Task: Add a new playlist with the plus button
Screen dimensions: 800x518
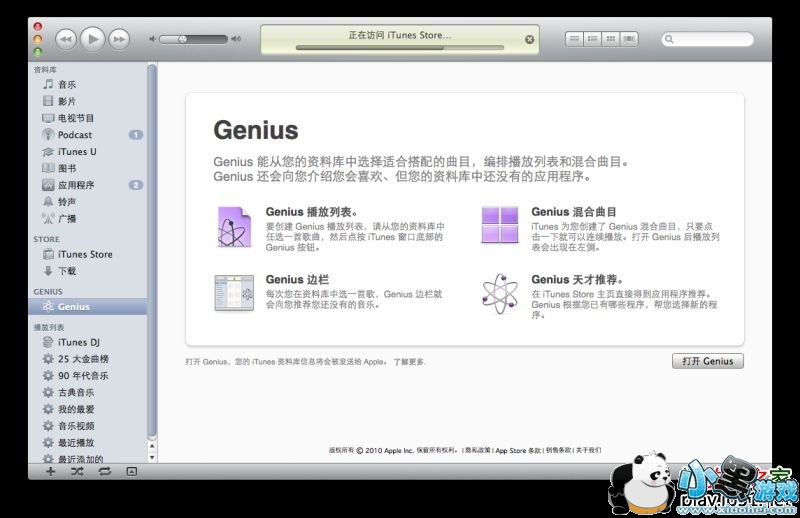Action: [51, 472]
